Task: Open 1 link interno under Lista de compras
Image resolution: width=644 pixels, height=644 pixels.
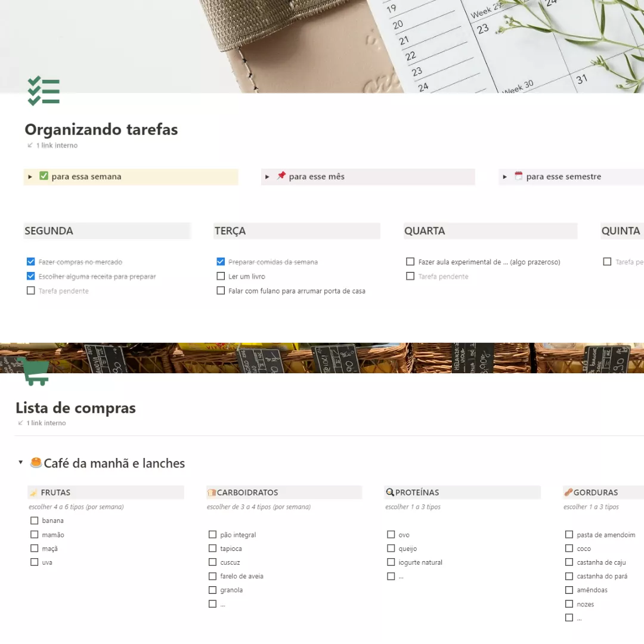Action: (47, 423)
